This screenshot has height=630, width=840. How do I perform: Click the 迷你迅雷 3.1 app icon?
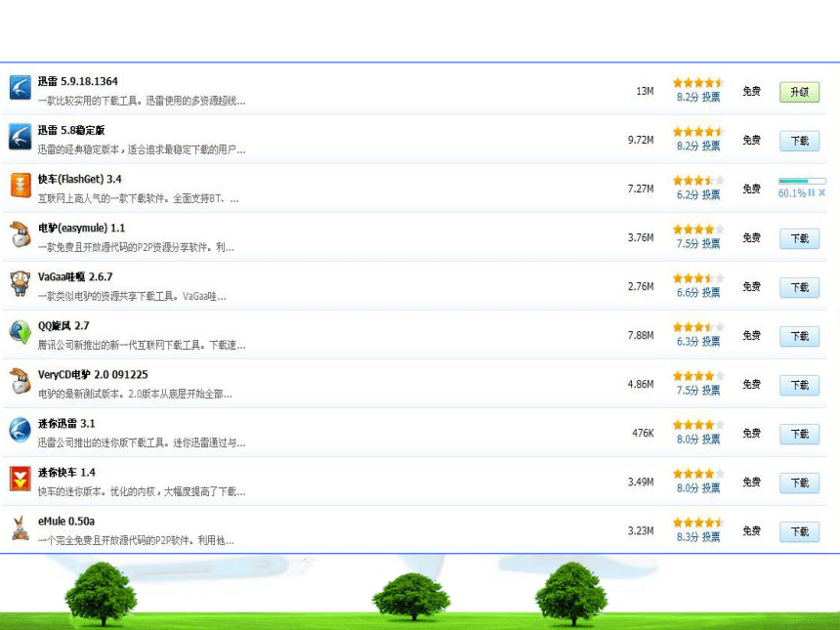click(x=21, y=430)
